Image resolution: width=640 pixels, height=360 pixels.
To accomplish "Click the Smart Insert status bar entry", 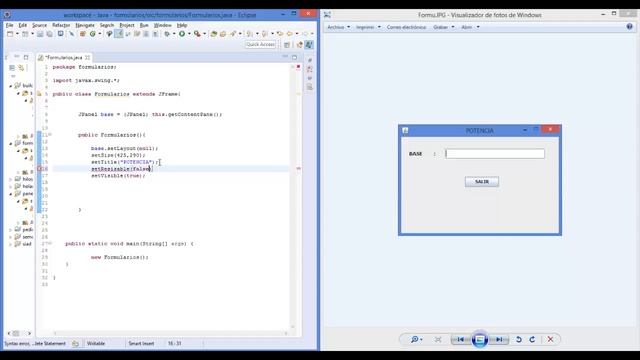I will [x=141, y=344].
